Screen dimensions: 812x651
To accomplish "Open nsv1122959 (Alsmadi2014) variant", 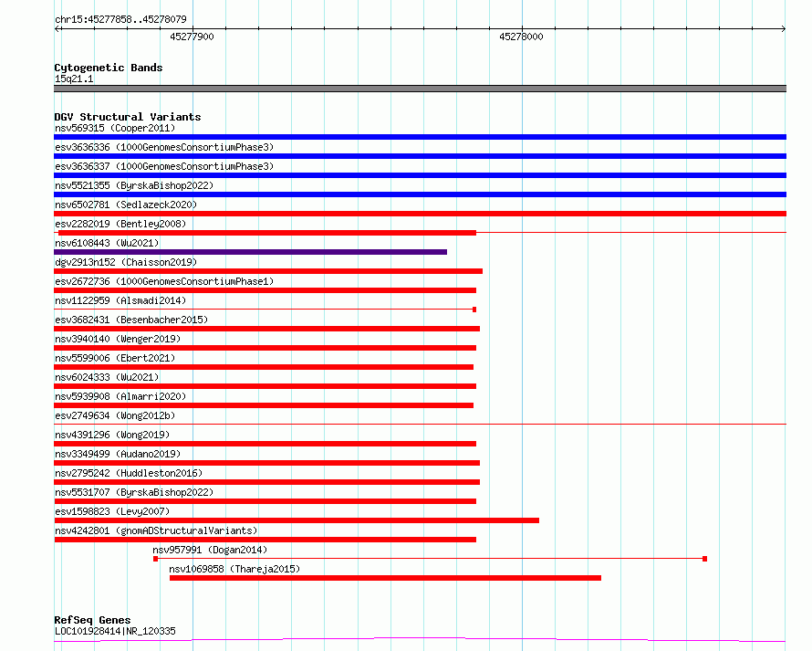I will 120,300.
